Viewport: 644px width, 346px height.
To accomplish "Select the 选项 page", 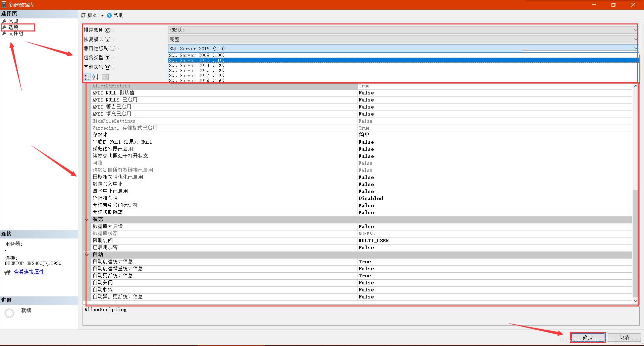I will coord(13,27).
